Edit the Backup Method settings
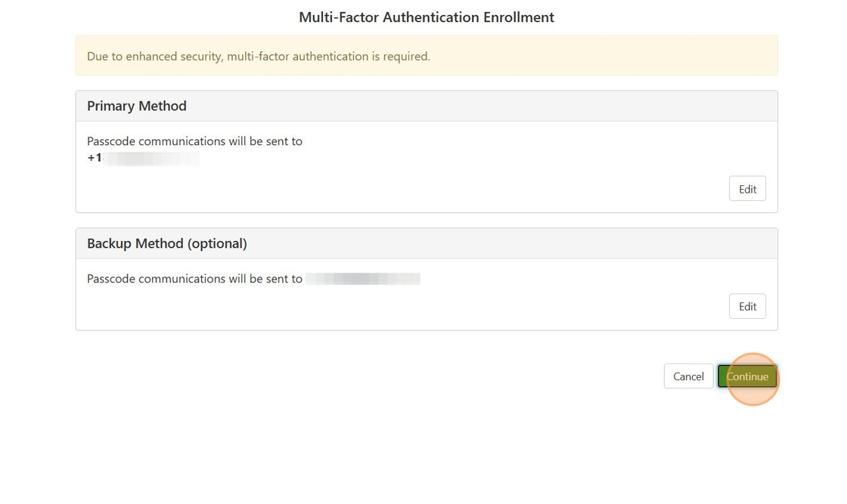This screenshot has width=847, height=504. tap(747, 306)
